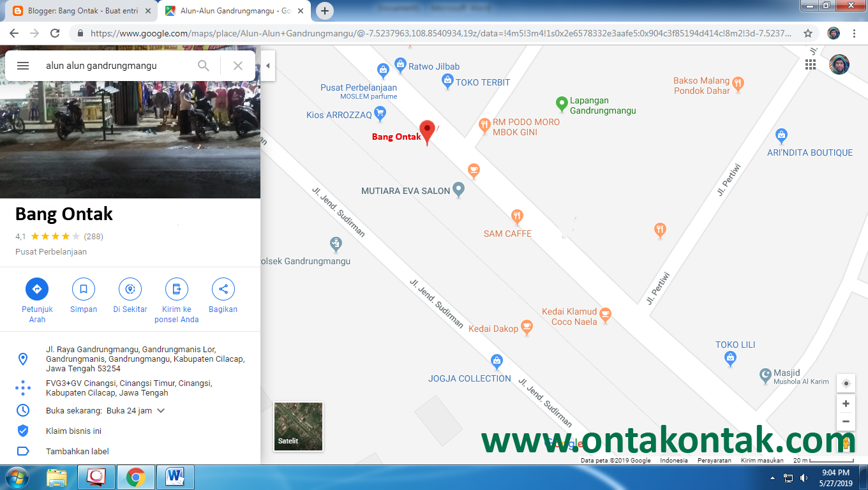Click Tambahkan label

77,451
